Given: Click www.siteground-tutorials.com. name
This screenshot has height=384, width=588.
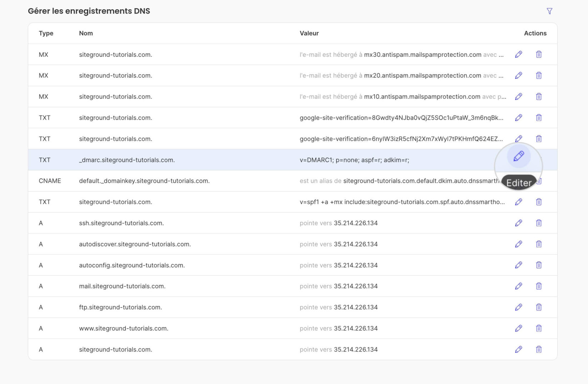Looking at the screenshot, I should coord(124,328).
